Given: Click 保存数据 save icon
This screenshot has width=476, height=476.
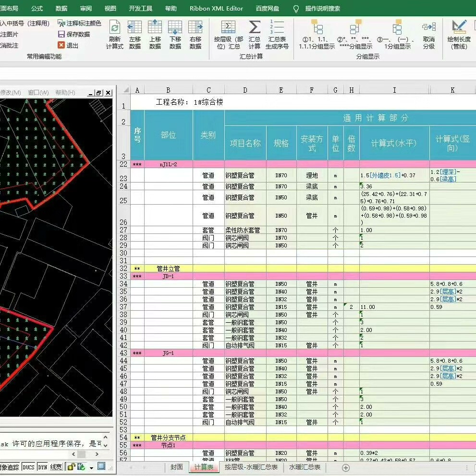Looking at the screenshot, I should point(61,34).
